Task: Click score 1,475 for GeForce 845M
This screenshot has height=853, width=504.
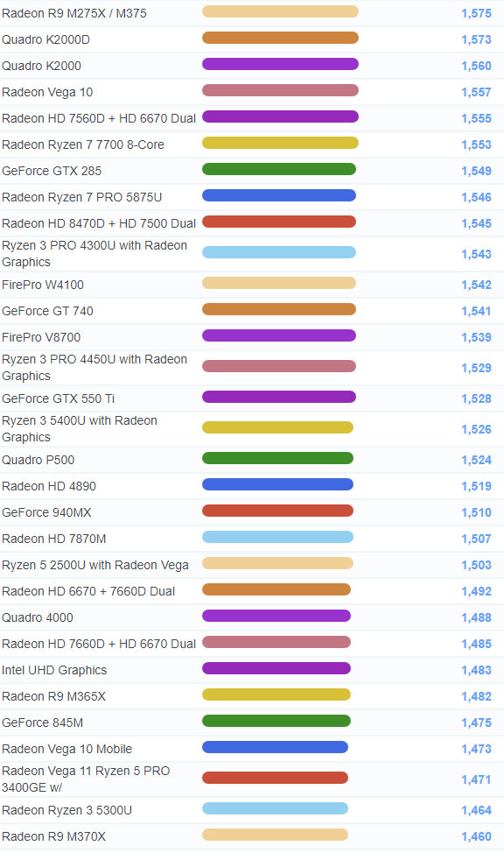Action: coord(476,723)
